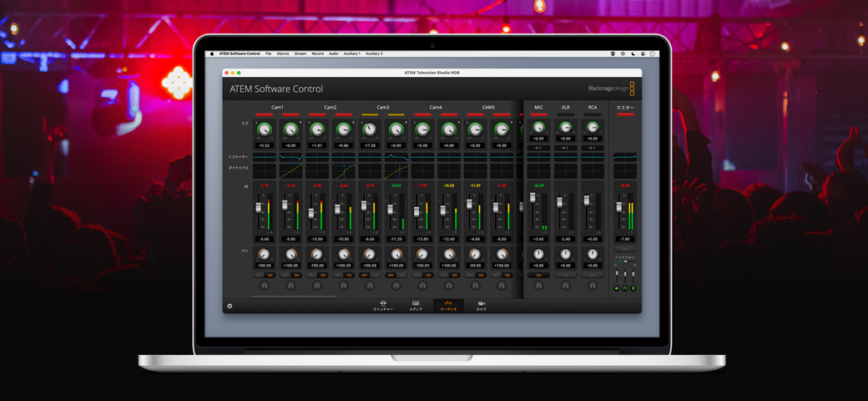The image size is (868, 401).
Task: Click the master fader handle at -7.80
Action: click(x=619, y=206)
